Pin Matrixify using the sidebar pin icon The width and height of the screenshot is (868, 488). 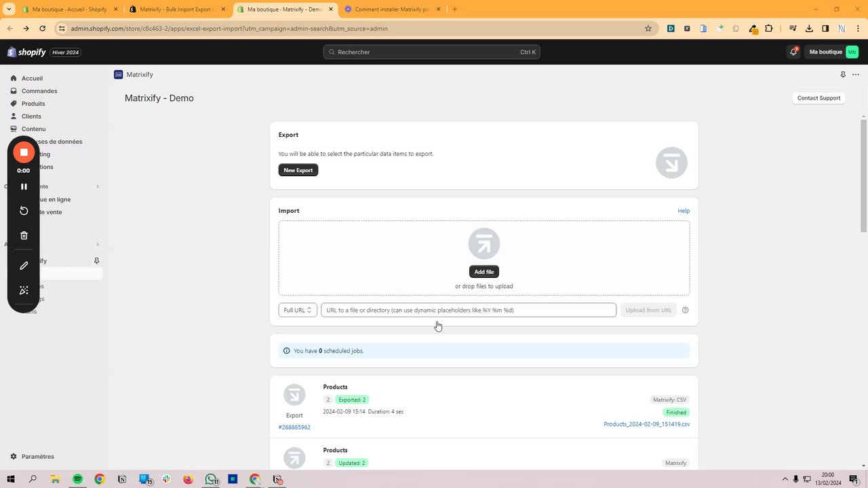96,261
